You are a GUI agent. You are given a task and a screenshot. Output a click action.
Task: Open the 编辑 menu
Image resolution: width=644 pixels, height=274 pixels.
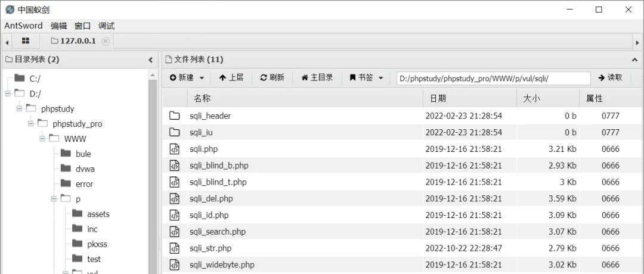coord(58,26)
